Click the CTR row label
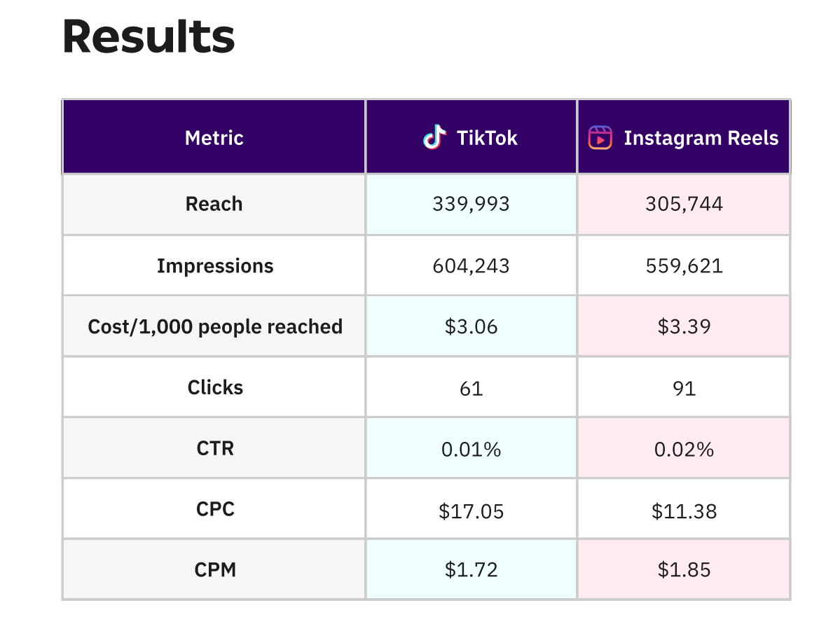Screen dimensions: 840x617 pos(215,448)
